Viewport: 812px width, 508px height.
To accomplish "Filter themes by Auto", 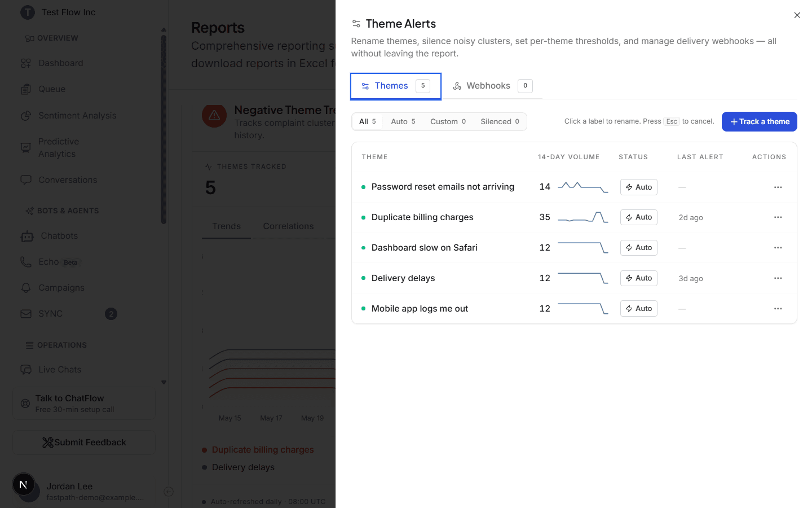I will (x=403, y=121).
